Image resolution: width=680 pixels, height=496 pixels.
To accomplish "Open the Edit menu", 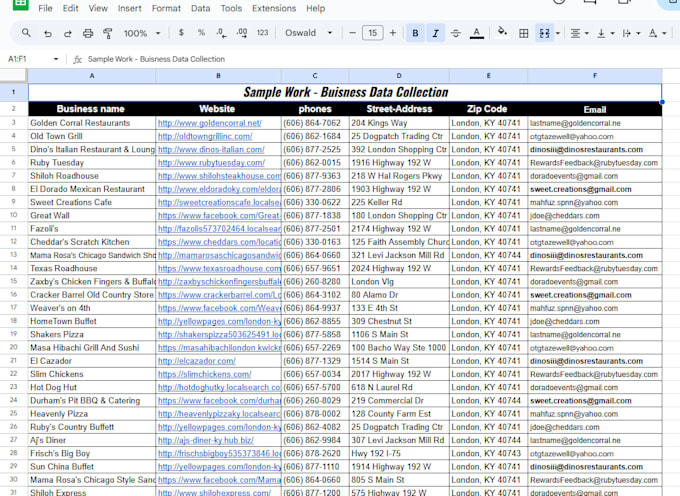I will coord(70,8).
